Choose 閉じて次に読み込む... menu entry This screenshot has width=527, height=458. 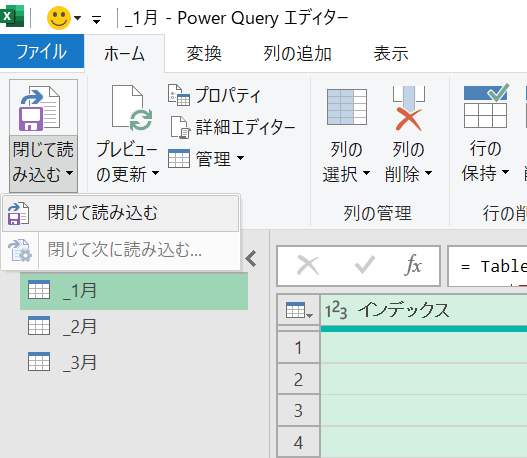[x=120, y=250]
